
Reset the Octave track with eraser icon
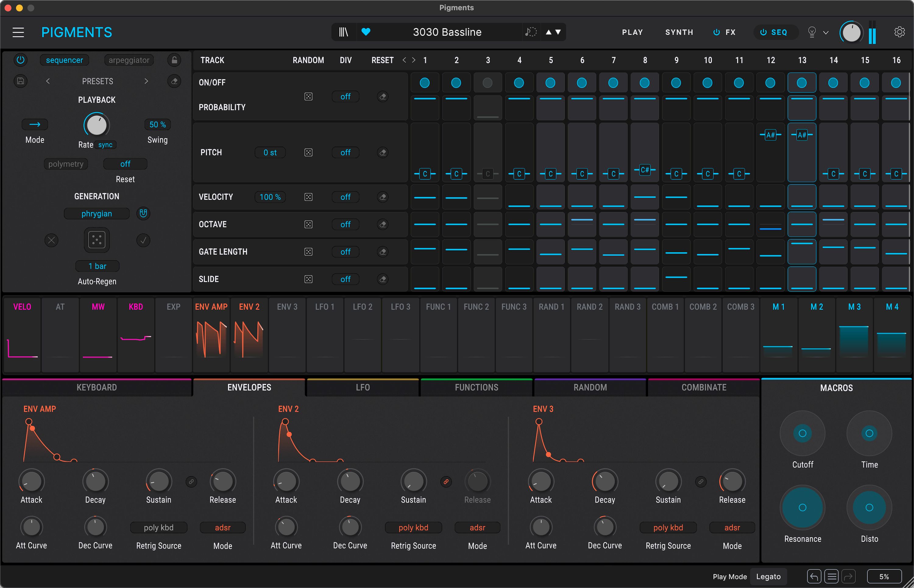[x=382, y=224]
